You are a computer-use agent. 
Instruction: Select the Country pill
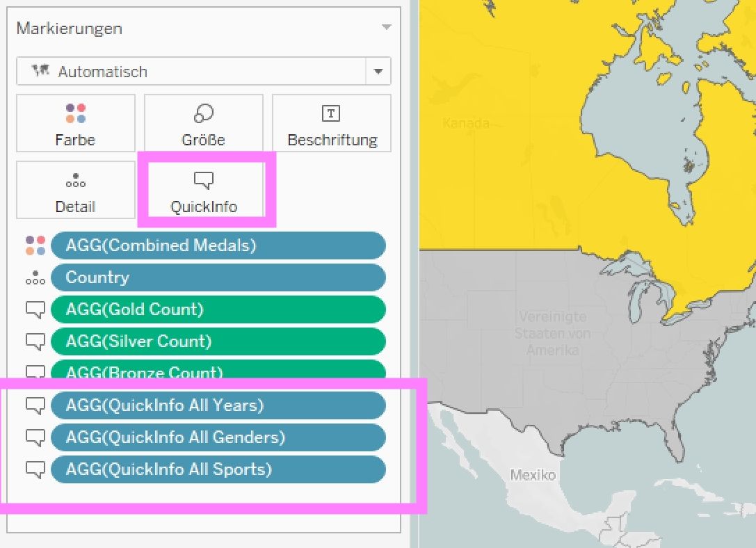pyautogui.click(x=218, y=277)
